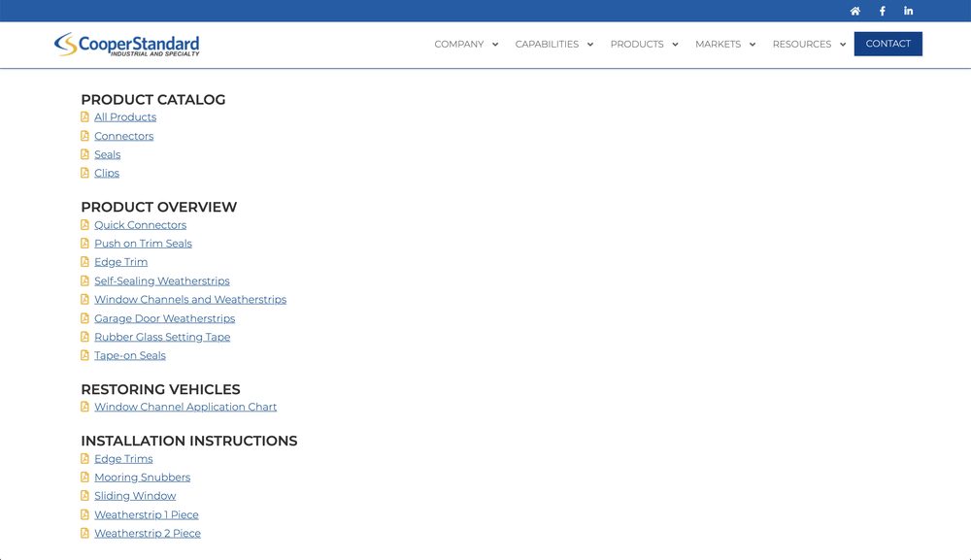Click PDF icon beside Sliding Window
This screenshot has height=560, width=971.
tap(84, 496)
